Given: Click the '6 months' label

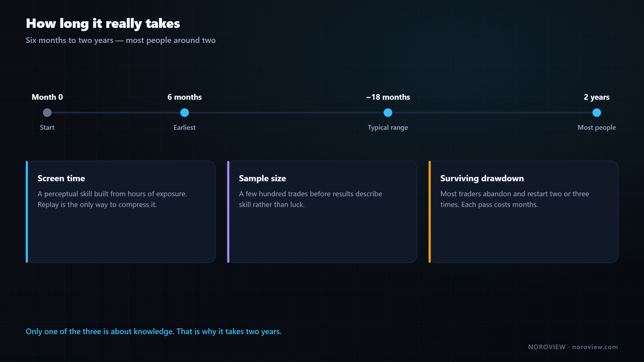Looking at the screenshot, I should 185,97.
